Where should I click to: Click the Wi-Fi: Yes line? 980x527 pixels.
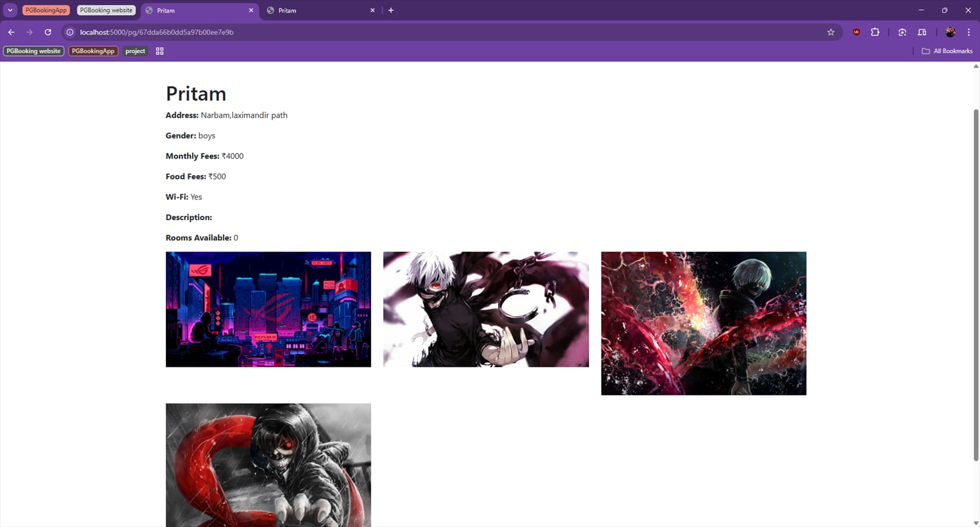pos(184,197)
